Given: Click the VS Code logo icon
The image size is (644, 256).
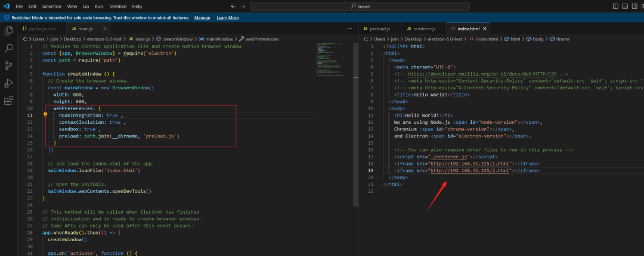Looking at the screenshot, I should (x=6, y=6).
